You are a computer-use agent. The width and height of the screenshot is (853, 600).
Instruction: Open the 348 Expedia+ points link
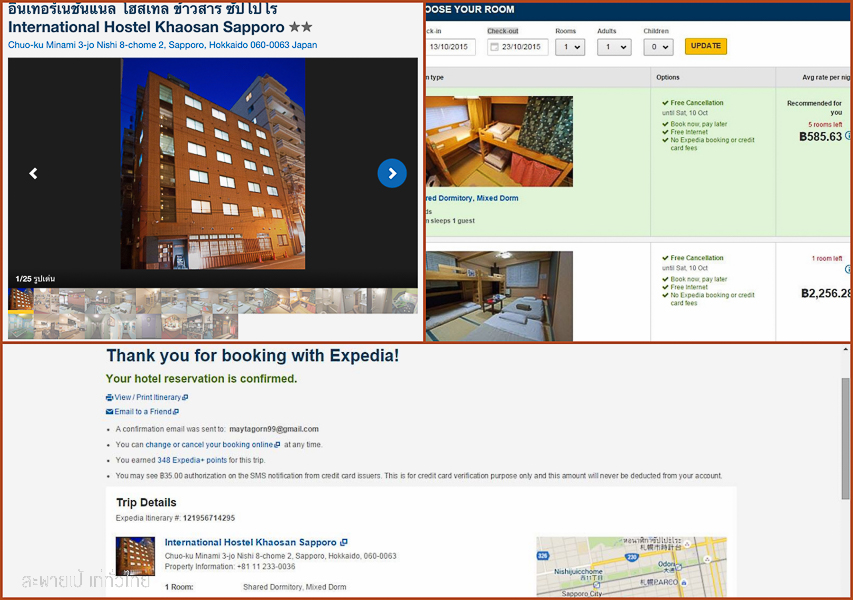pos(192,460)
